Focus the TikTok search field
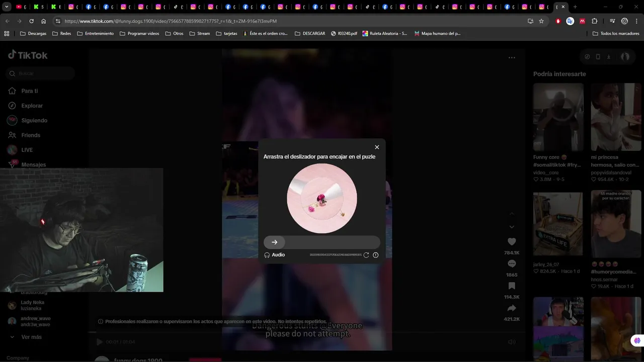 41,73
